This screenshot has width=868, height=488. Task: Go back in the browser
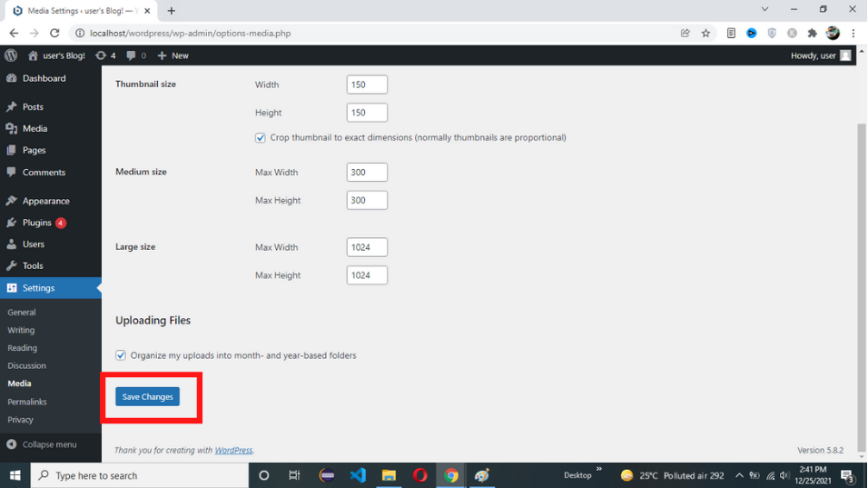(x=14, y=34)
